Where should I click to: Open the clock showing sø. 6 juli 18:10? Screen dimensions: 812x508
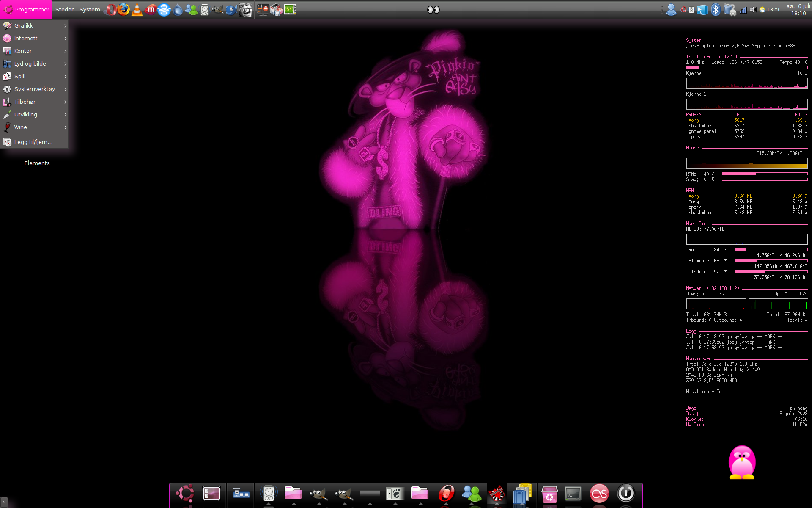pyautogui.click(x=798, y=9)
